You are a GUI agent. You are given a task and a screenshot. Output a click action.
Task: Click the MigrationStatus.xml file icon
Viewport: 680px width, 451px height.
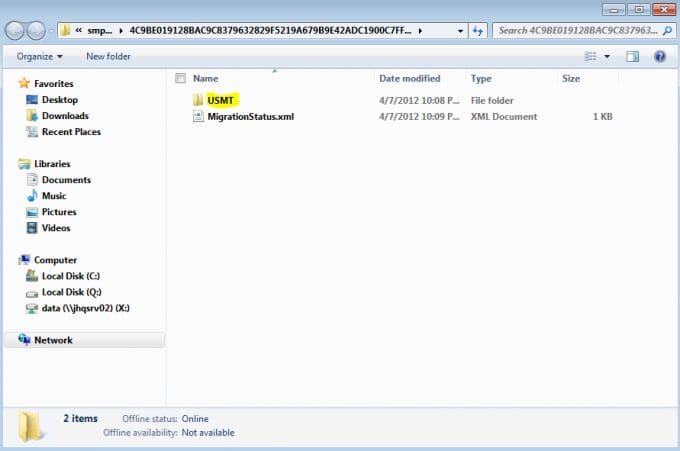(198, 116)
